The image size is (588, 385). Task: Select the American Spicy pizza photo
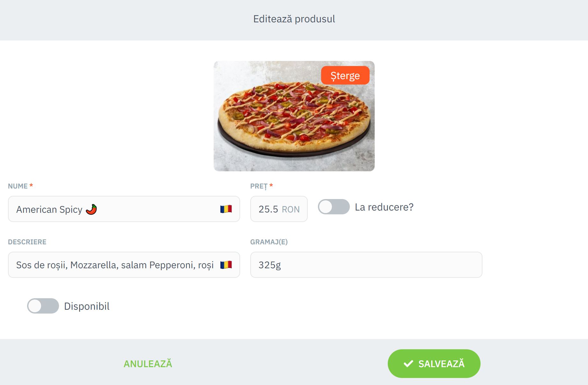(294, 116)
